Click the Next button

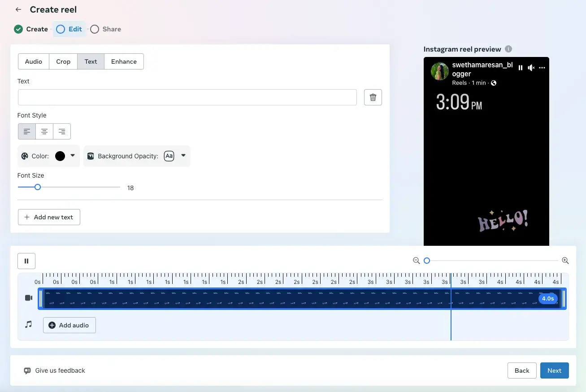(555, 370)
